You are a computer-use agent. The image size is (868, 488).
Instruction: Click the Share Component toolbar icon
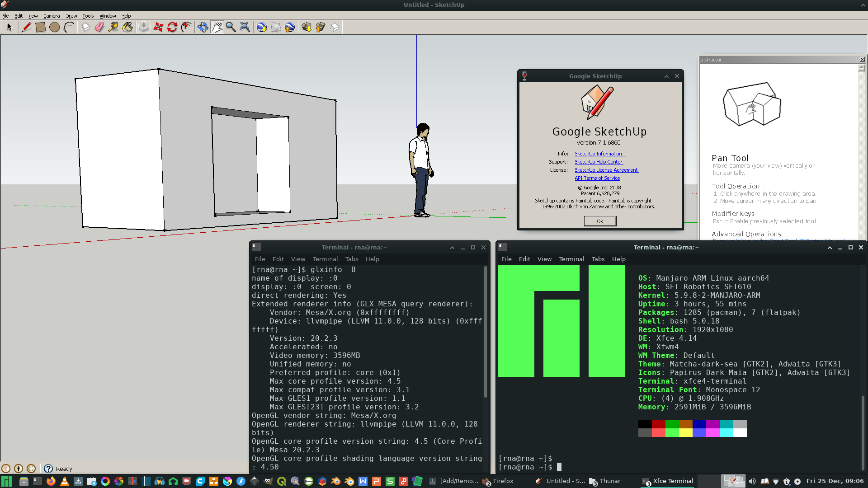click(x=335, y=27)
